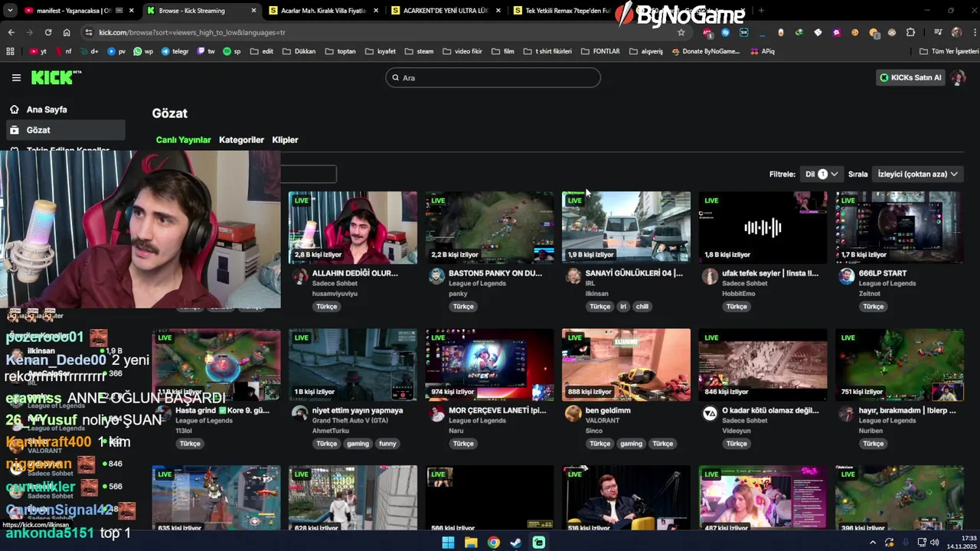Open Zeitnot's channel avatar
The height and width of the screenshot is (551, 980).
click(846, 276)
